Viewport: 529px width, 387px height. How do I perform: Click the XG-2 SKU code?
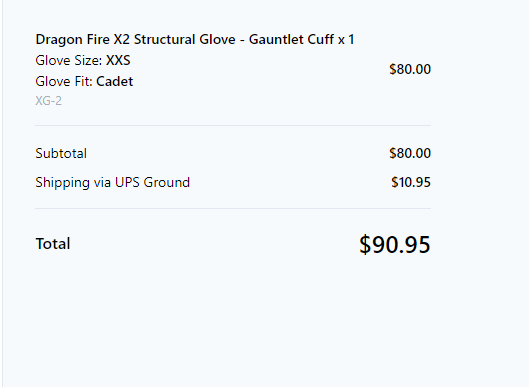coord(49,101)
